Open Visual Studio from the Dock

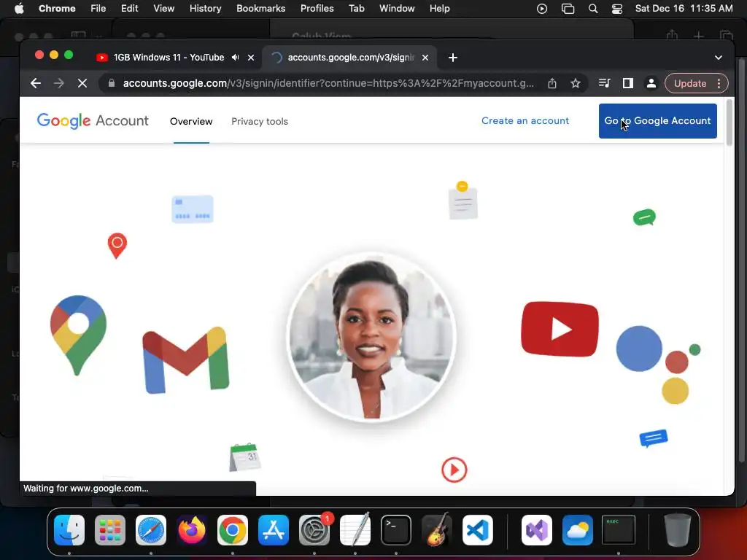tap(537, 530)
